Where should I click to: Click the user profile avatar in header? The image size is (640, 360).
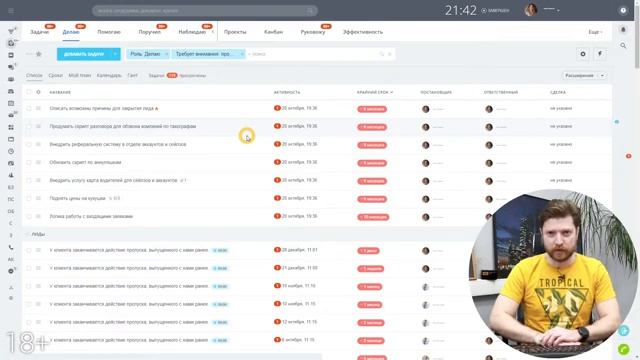click(531, 10)
